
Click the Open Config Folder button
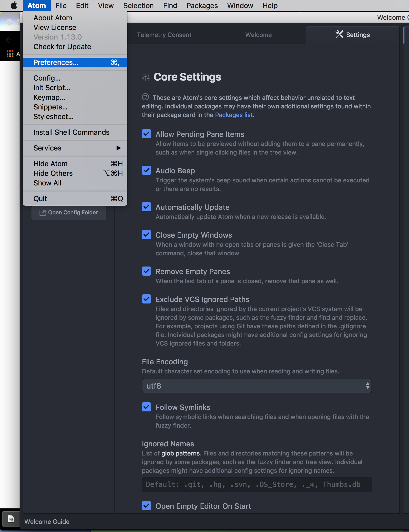[69, 213]
